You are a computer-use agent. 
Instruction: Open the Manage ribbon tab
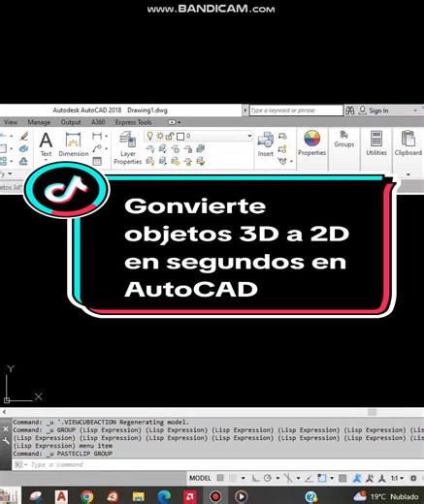coord(39,122)
